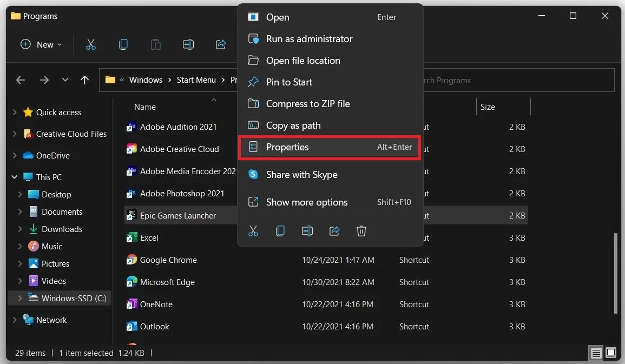Click the delete trash icon in the context menu
Screen dimensions: 625x364
click(x=361, y=231)
